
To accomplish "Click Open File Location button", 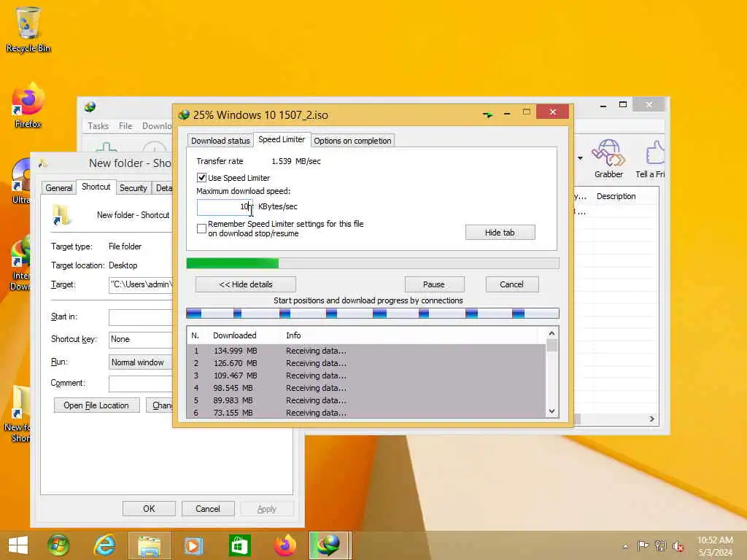I will point(96,405).
